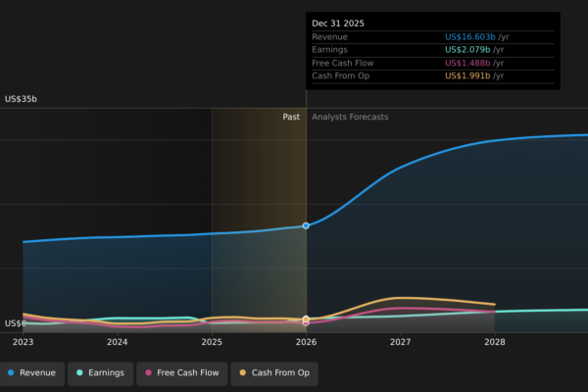
Task: Click the yellow Cash From Op legend dot
Action: tap(243, 372)
